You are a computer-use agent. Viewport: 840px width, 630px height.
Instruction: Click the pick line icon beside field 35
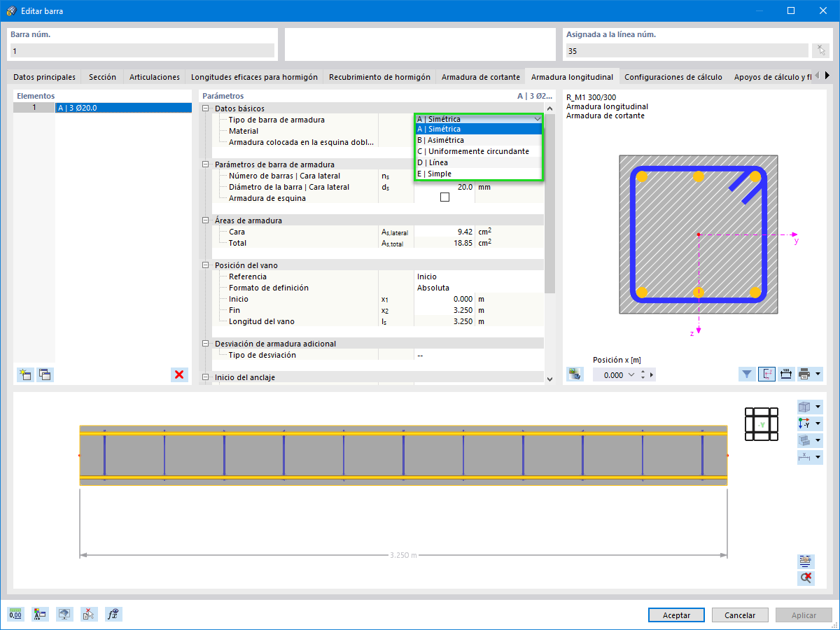[x=820, y=50]
